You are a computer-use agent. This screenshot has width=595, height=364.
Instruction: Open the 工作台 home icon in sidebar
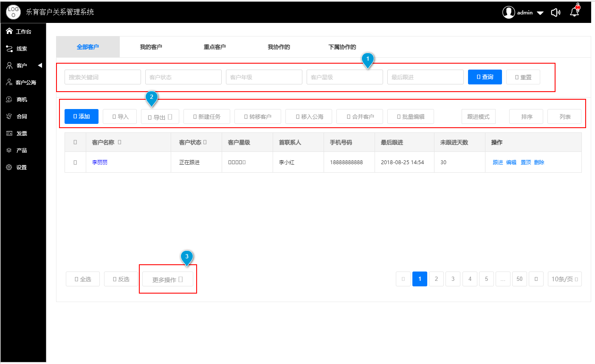[x=9, y=31]
